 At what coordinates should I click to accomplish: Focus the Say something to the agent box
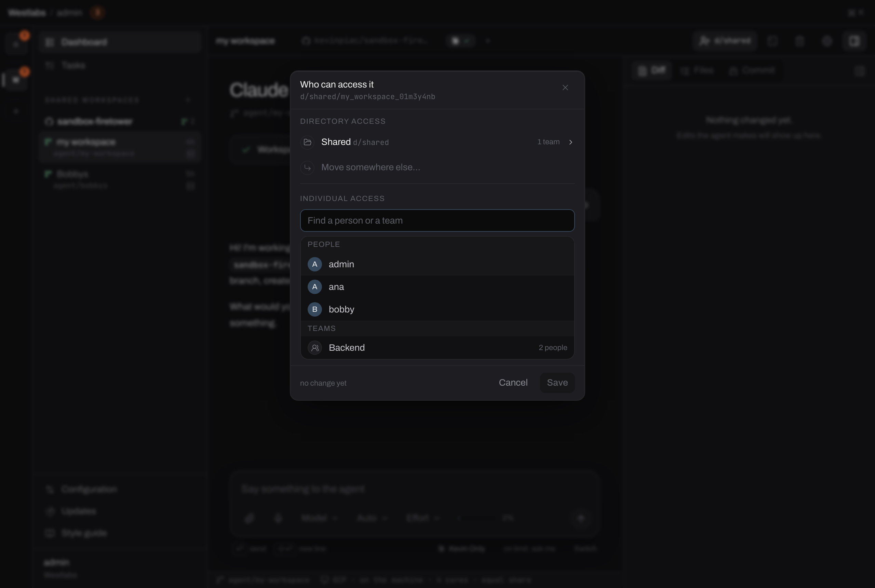point(414,489)
